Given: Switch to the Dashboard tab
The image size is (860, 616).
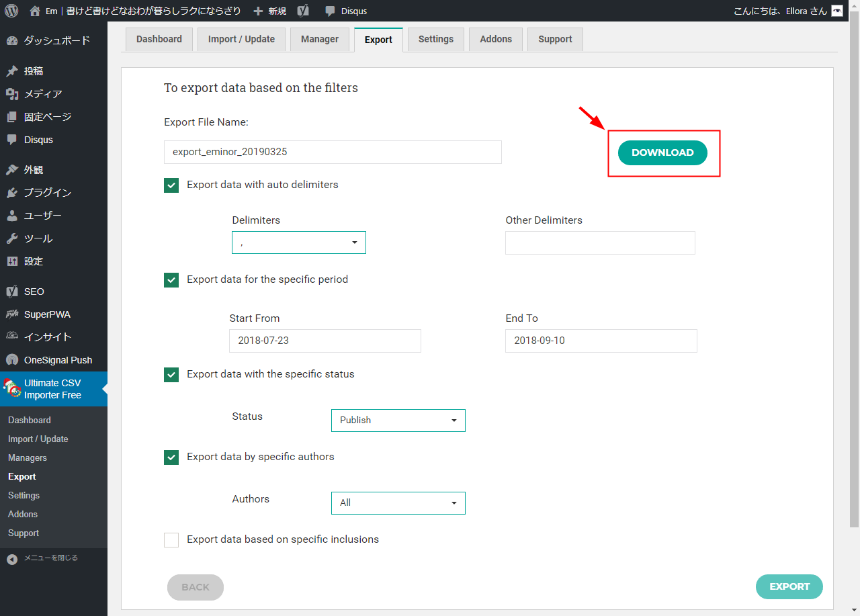Looking at the screenshot, I should click(x=159, y=39).
